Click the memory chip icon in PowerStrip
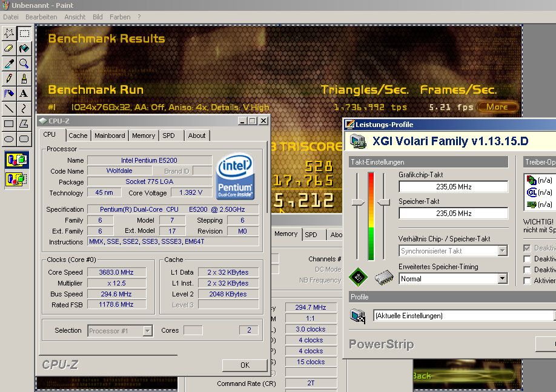The height and width of the screenshot is (392, 556). pyautogui.click(x=385, y=278)
